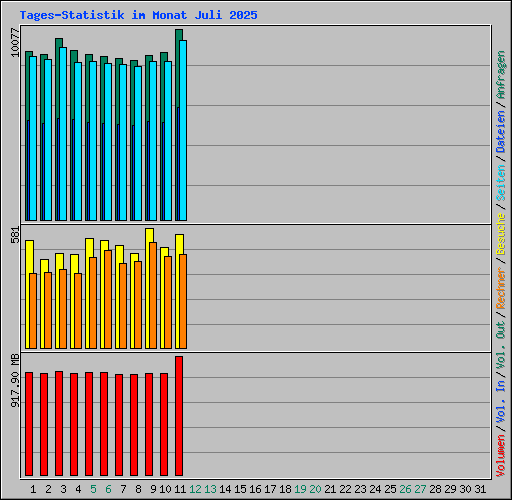Select the day 11 label on the axis

(x=180, y=489)
